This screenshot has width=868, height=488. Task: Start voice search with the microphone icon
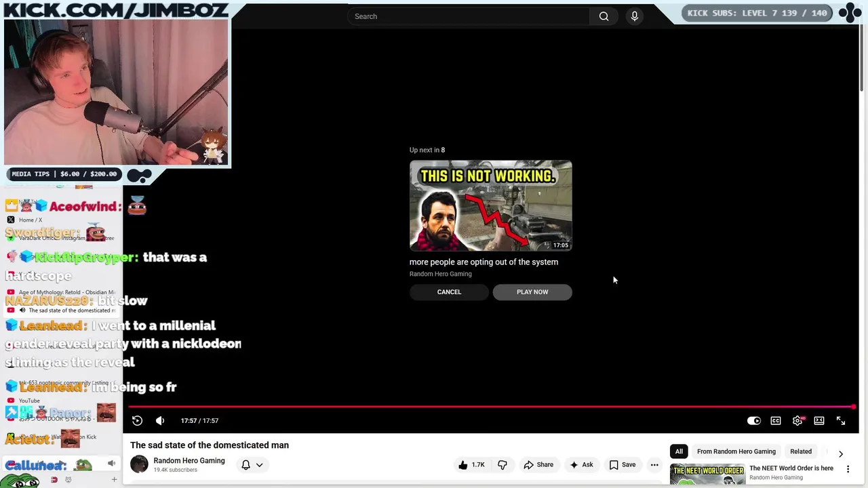[635, 16]
